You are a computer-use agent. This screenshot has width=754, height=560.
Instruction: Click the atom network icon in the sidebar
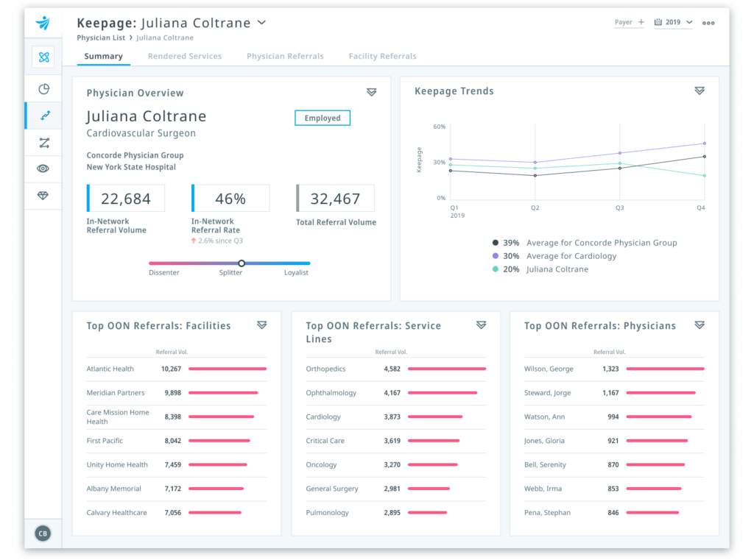(x=43, y=57)
